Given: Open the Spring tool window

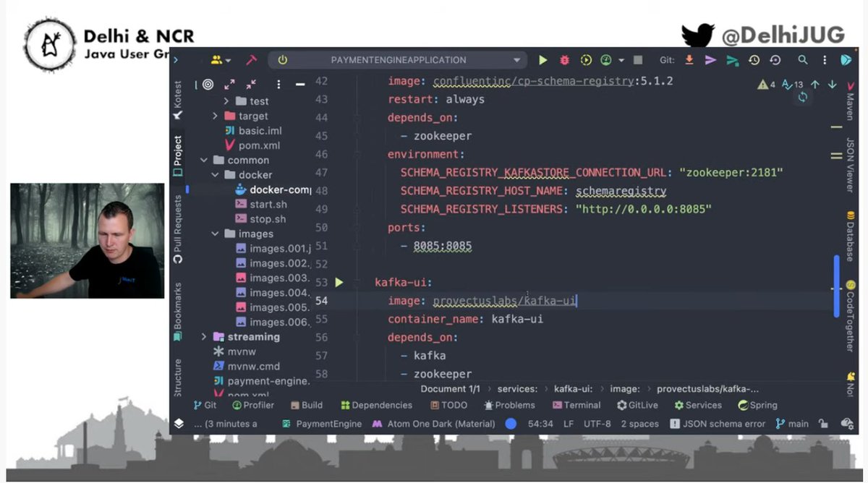Looking at the screenshot, I should tap(757, 405).
